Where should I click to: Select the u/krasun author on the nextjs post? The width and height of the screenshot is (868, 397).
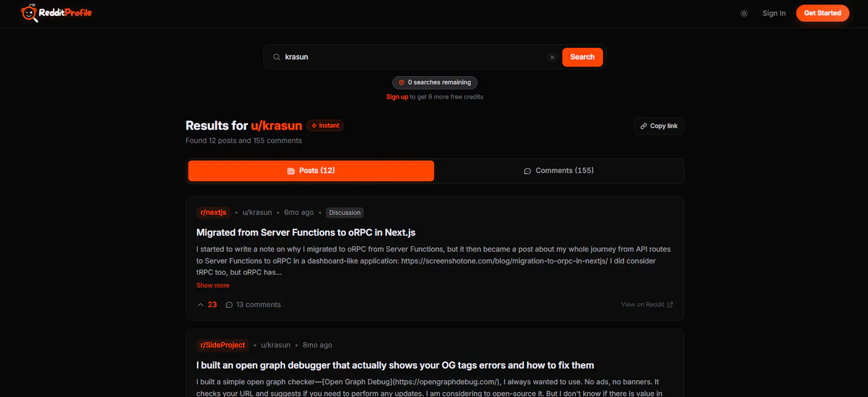(257, 213)
